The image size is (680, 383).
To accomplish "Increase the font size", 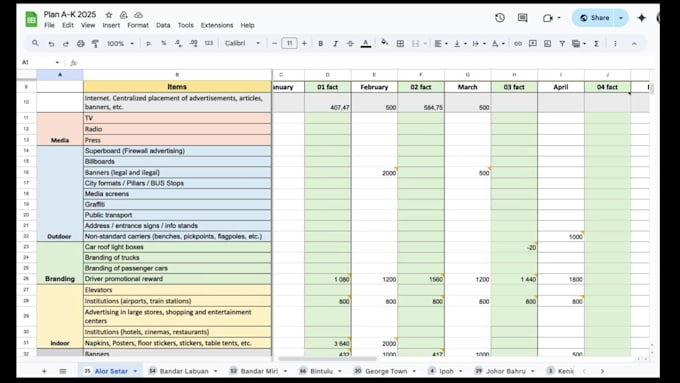I will click(304, 43).
